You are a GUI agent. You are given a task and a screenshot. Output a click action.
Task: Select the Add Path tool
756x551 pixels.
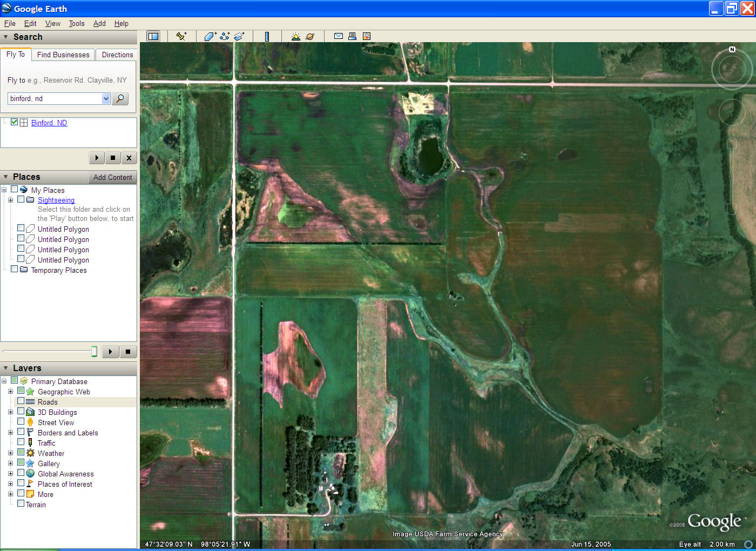click(x=225, y=36)
